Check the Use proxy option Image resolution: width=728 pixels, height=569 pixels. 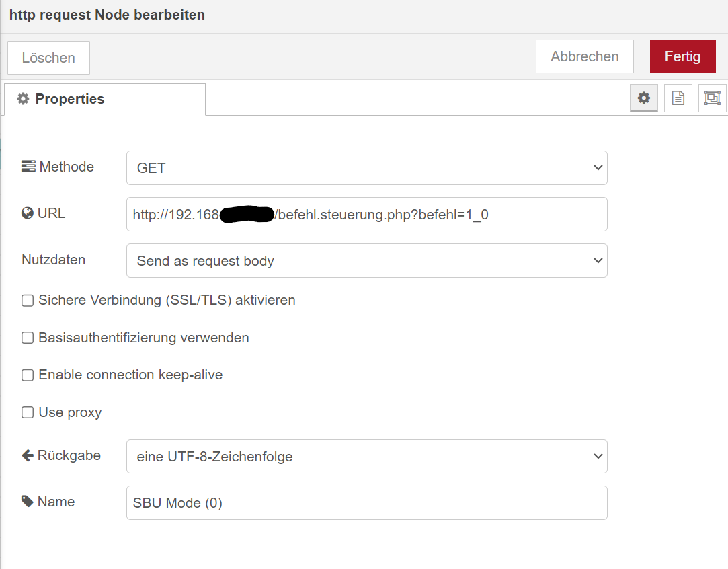pos(28,412)
